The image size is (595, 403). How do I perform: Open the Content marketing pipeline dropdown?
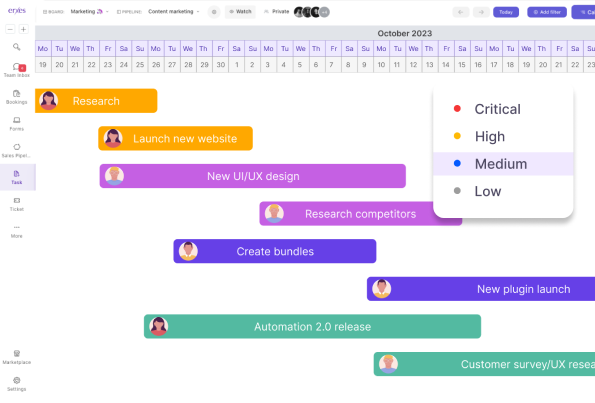pos(174,12)
